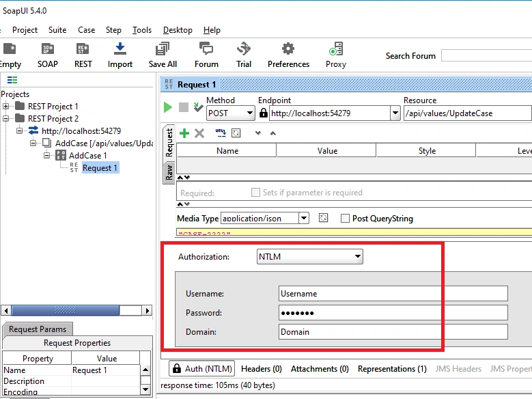
Task: Click in the Domain input field
Action: click(x=393, y=332)
